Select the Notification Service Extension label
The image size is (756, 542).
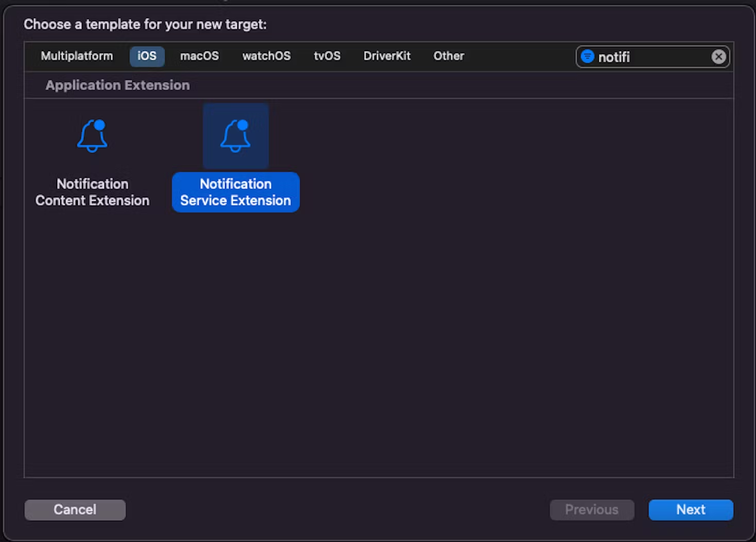click(235, 192)
